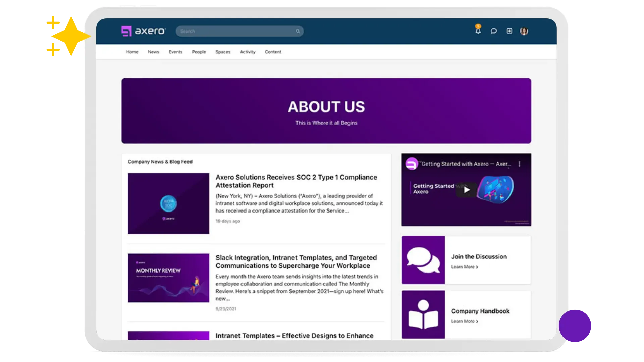Click the speech bubbles discussion icon
The image size is (644, 362).
click(423, 260)
